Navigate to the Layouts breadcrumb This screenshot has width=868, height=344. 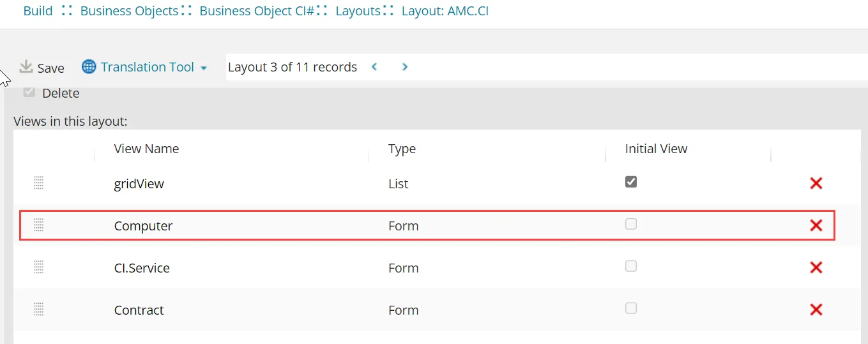358,11
